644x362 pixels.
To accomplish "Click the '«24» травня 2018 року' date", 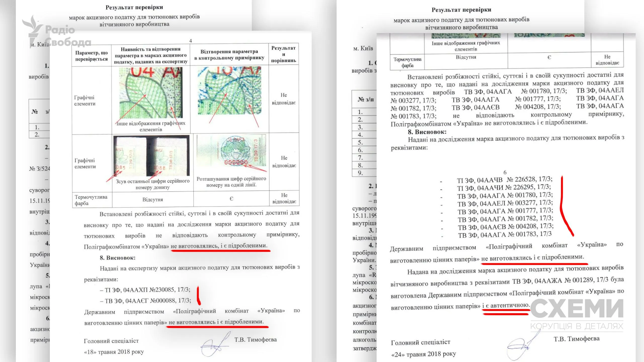I will [424, 354].
